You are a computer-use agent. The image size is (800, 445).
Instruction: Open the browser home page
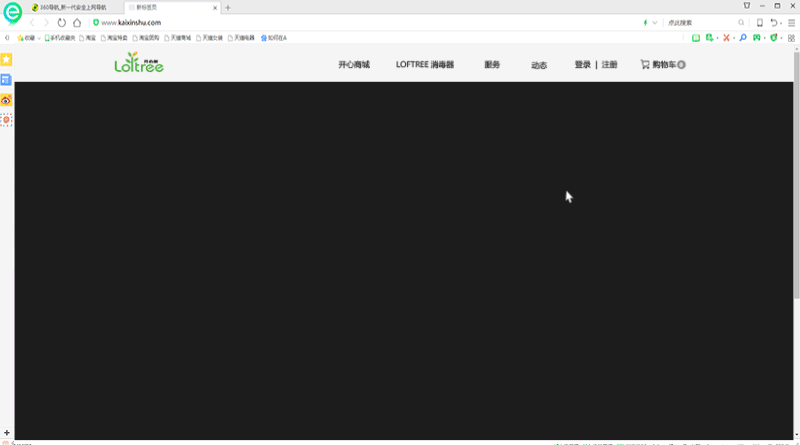[x=77, y=22]
